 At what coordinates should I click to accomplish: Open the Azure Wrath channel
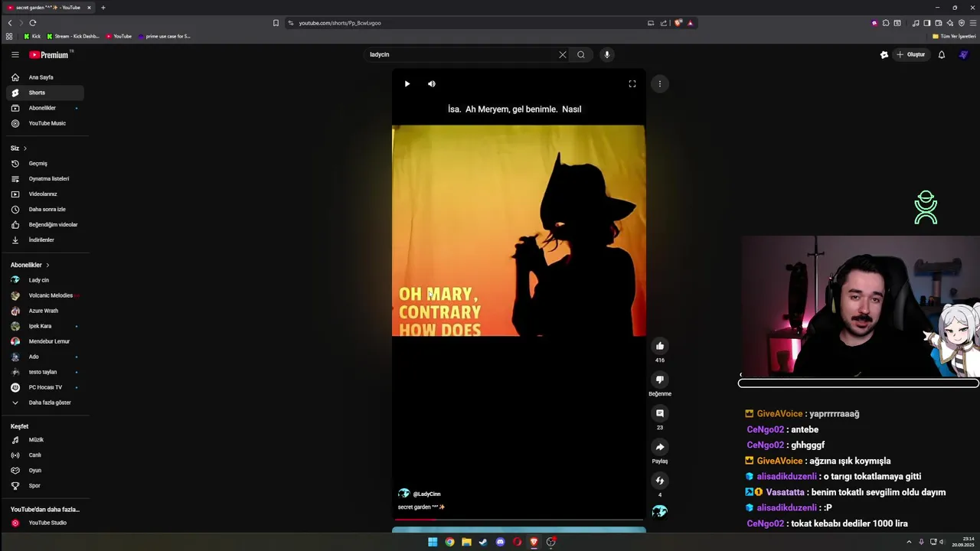click(44, 311)
